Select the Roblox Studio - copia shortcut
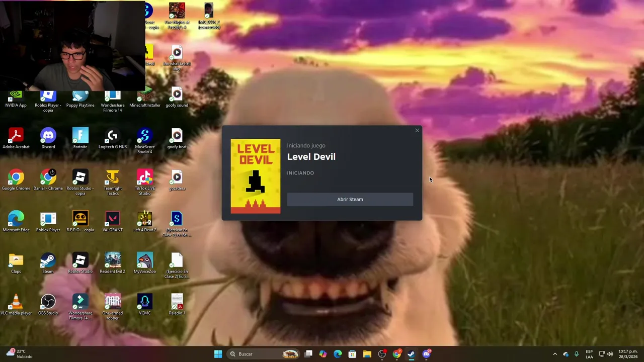This screenshot has height=362, width=644. (x=80, y=183)
